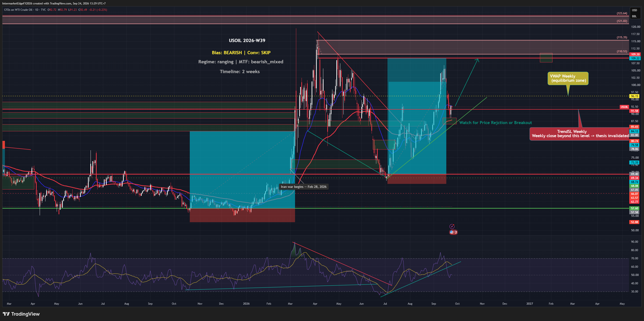Click the red USOIL price-line tag
This screenshot has width=644, height=321.
pos(624,107)
